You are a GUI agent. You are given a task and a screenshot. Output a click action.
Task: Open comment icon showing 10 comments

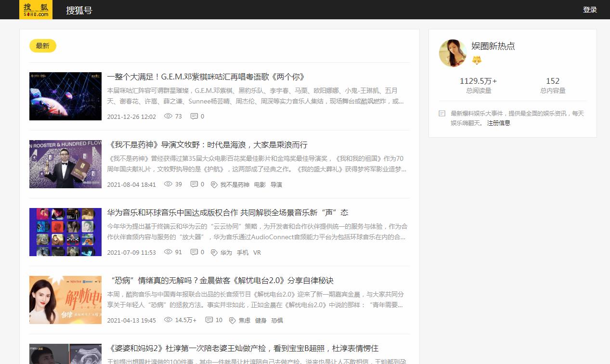(209, 320)
